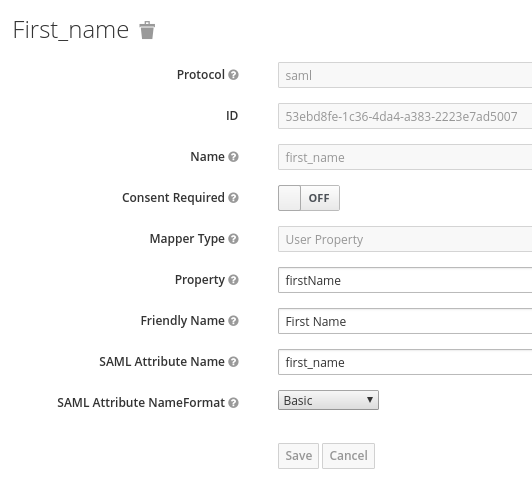
Task: Open help icon beside Name label
Action: [x=233, y=157]
